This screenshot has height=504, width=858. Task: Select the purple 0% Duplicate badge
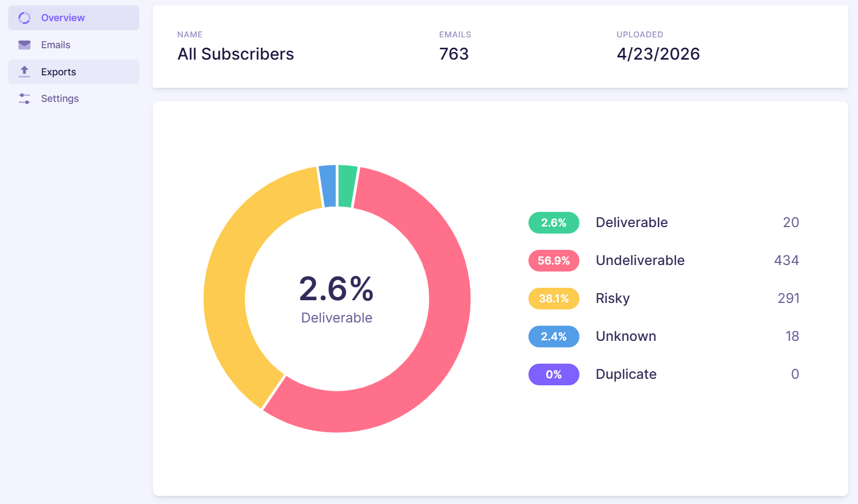coord(554,374)
